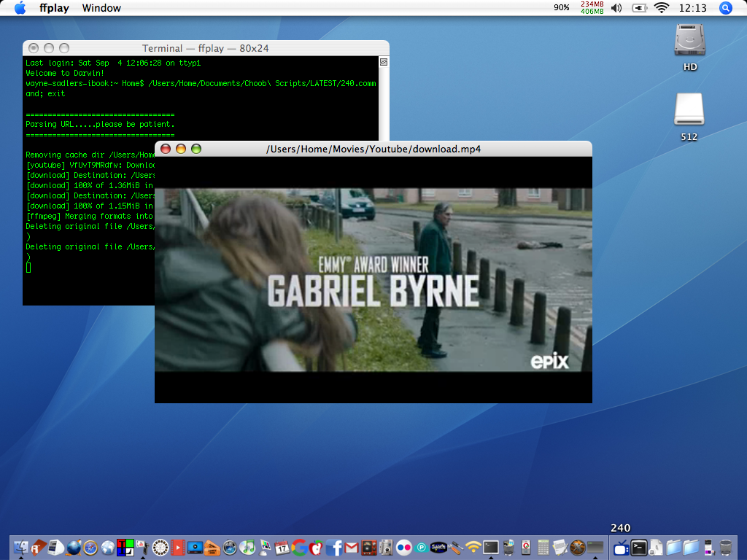Open the X11 icon in dock

[x=578, y=548]
